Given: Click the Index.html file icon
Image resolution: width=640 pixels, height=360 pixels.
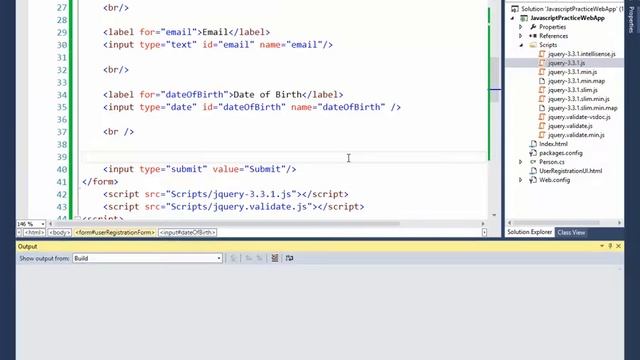Looking at the screenshot, I should (x=533, y=144).
